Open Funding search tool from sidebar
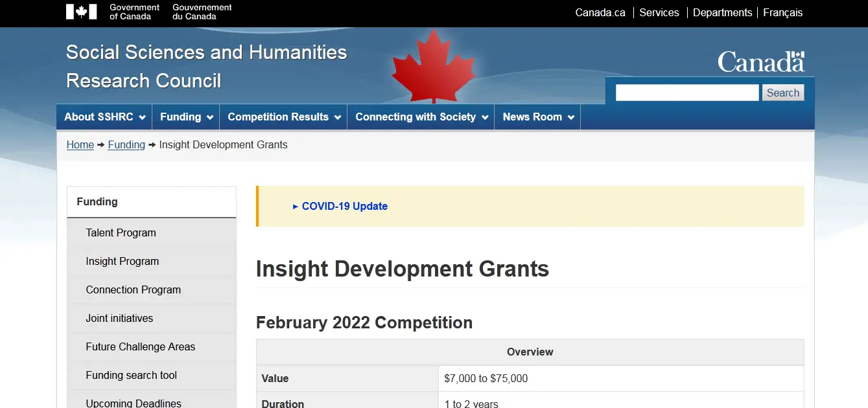Viewport: 868px width, 408px height. tap(132, 376)
